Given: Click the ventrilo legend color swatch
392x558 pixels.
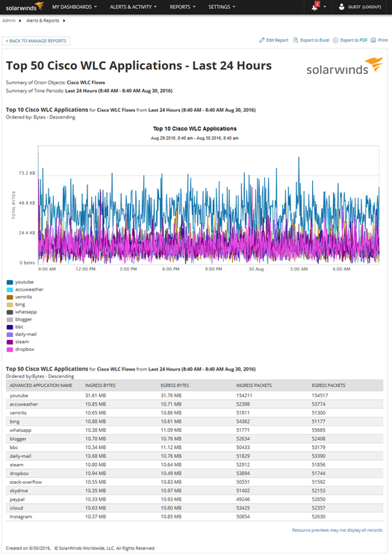Looking at the screenshot, I should [x=10, y=297].
